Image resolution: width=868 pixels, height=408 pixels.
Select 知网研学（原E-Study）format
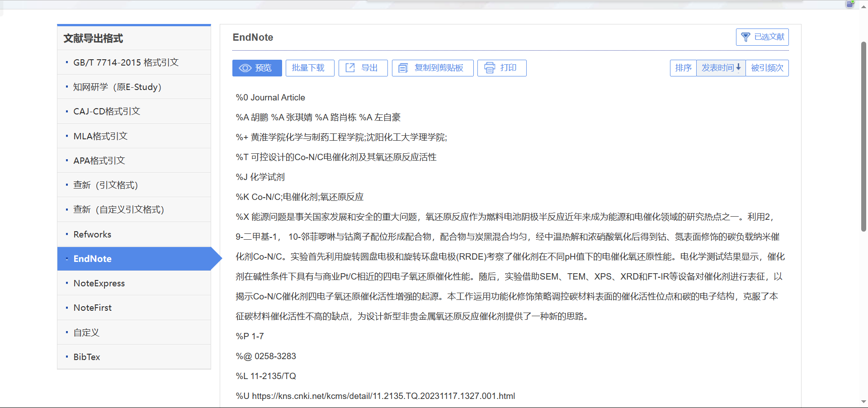coord(117,87)
